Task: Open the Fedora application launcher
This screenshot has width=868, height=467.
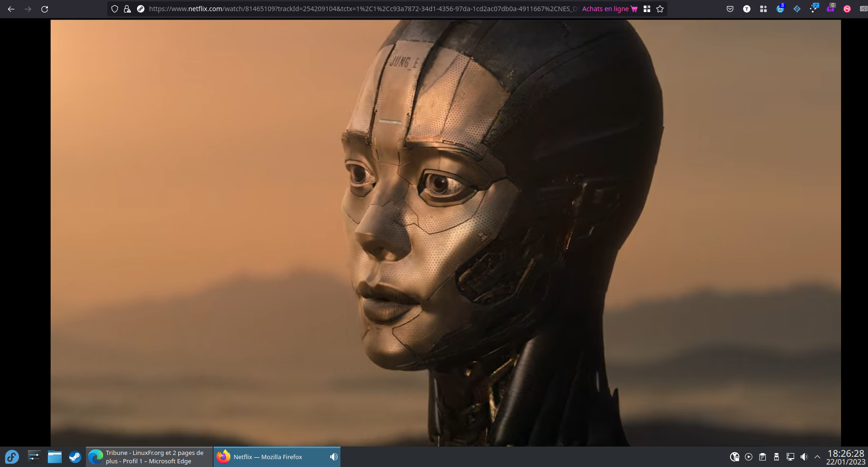Action: click(12, 457)
